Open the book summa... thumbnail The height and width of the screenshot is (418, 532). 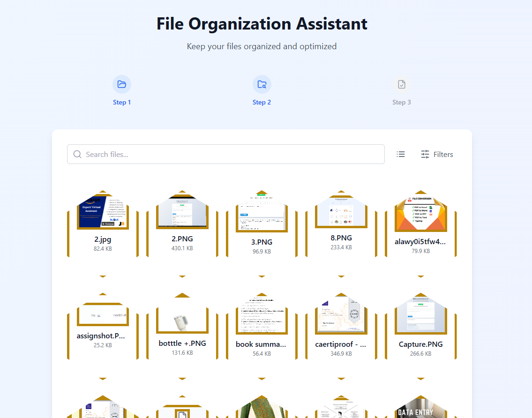262,316
